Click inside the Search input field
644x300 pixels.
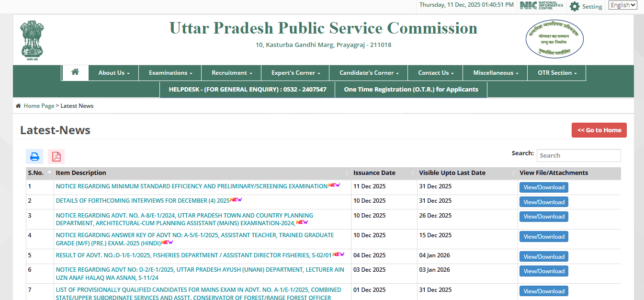[x=578, y=155]
